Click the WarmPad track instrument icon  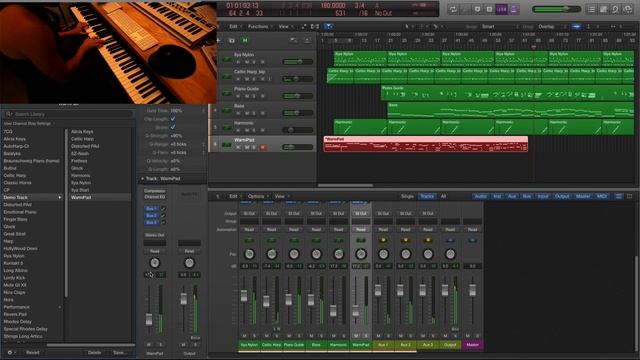[227, 144]
